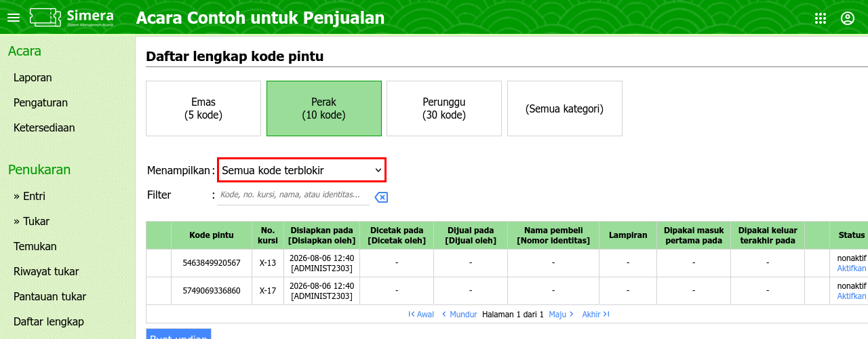Click the Penukaran section heading
The height and width of the screenshot is (339, 868).
(x=39, y=169)
